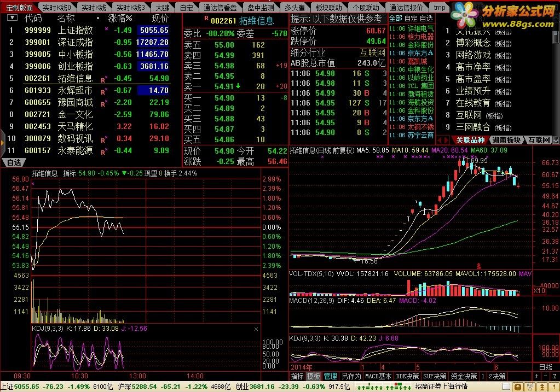Switch to 湖南板块 tab
Viewport: 560px width, 392px height.
pyautogui.click(x=506, y=140)
